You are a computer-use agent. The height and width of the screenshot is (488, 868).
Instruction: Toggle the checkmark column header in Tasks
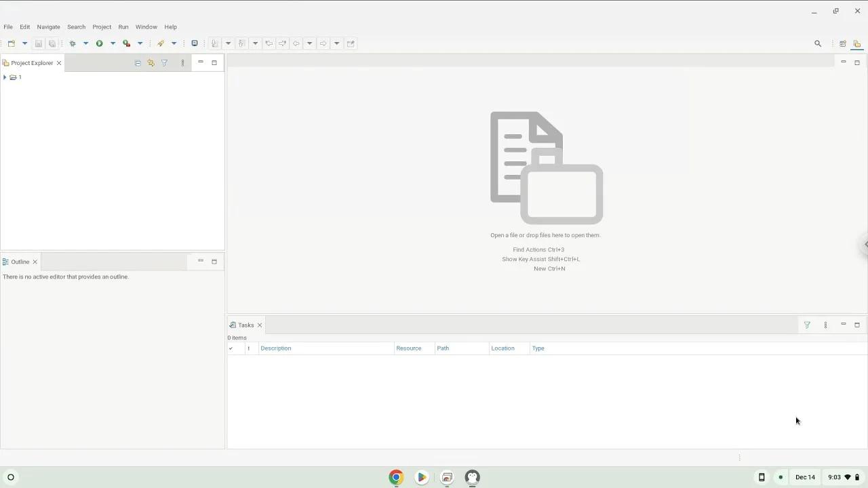coord(231,348)
